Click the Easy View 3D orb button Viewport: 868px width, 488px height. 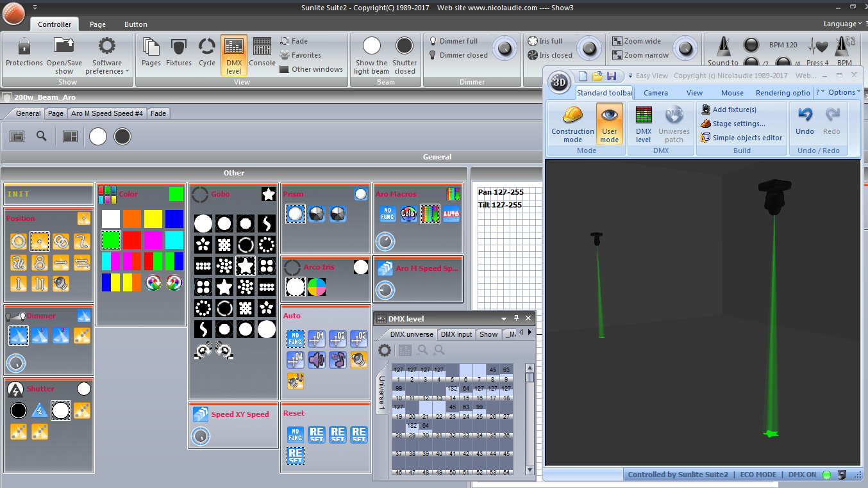(560, 82)
